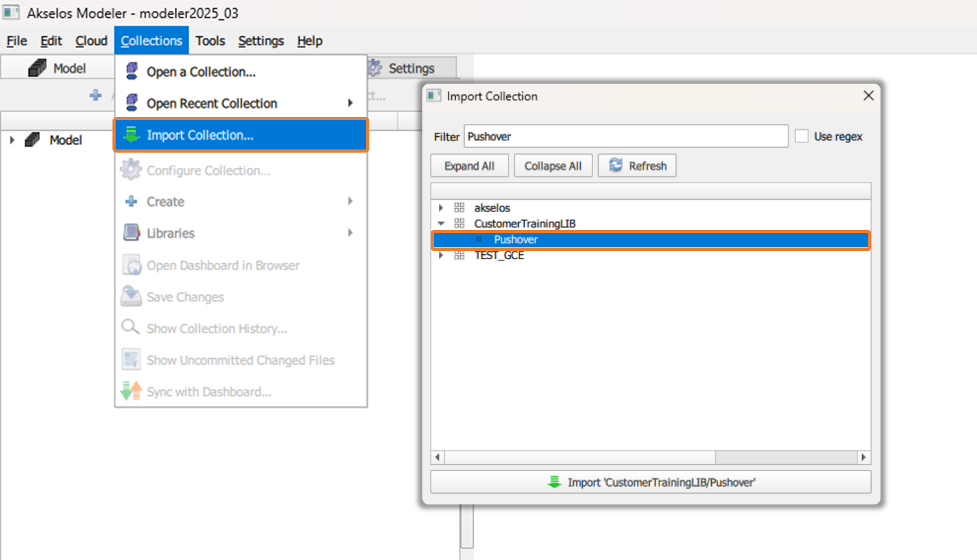This screenshot has height=560, width=977.
Task: Open the Create menu entry
Action: click(240, 201)
